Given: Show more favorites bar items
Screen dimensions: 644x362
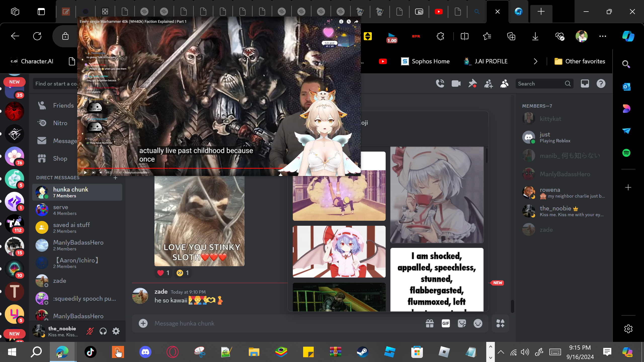Looking at the screenshot, I should pyautogui.click(x=536, y=61).
